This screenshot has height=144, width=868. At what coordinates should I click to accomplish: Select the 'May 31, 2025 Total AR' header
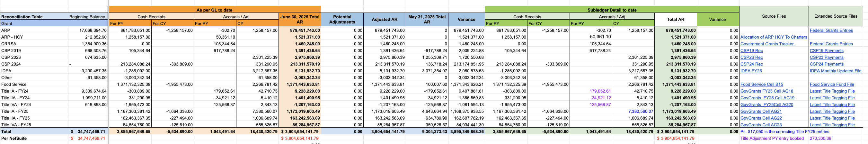coord(427,19)
